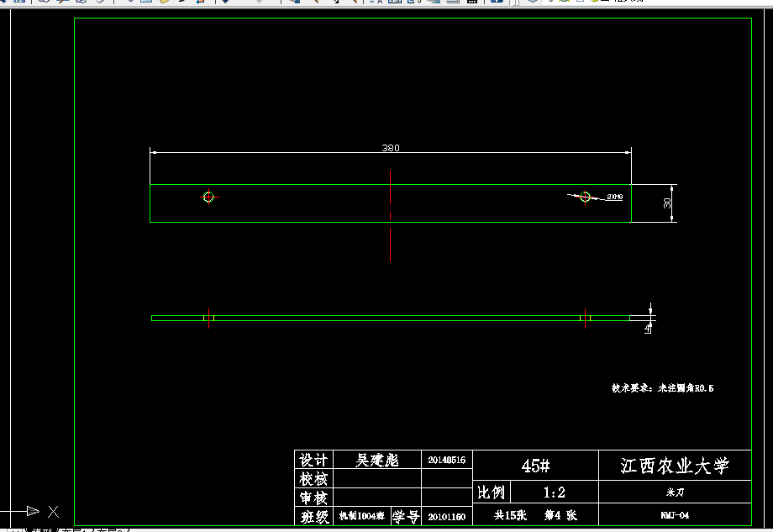Select the red vertical centerline of the plate
Viewport: 773px width, 532px height.
point(391,216)
